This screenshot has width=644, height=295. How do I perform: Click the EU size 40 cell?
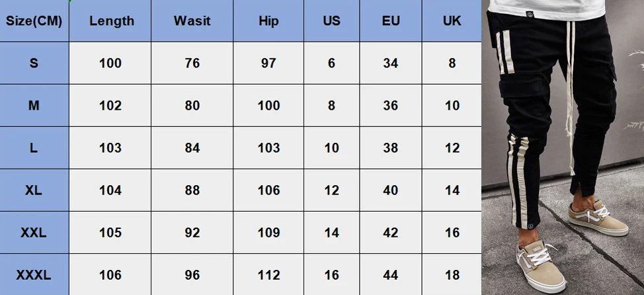(x=391, y=190)
